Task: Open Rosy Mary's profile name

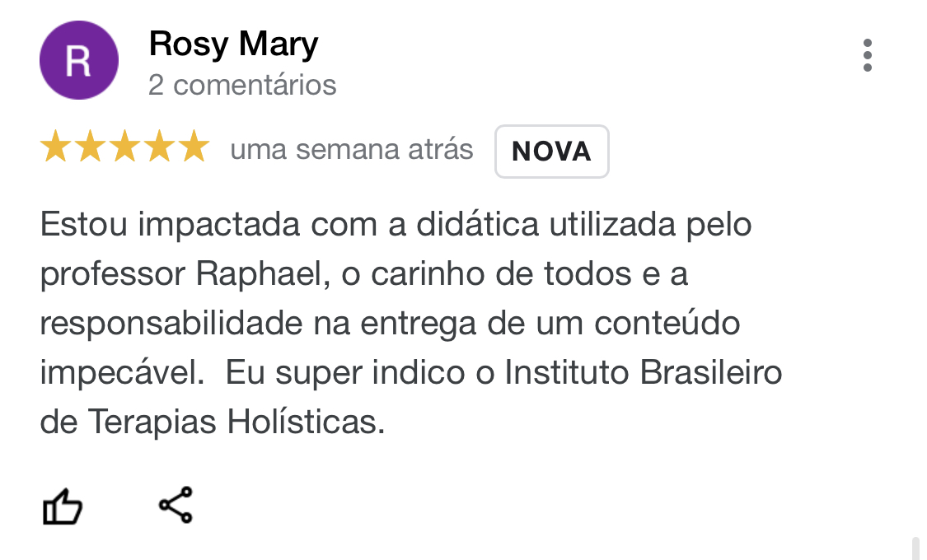Action: click(x=233, y=44)
